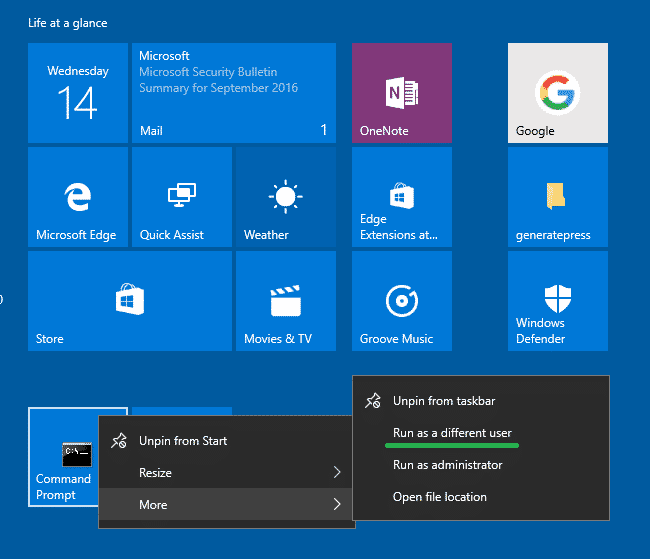Open the generatepress folder tile
The width and height of the screenshot is (650, 559).
coord(558,197)
